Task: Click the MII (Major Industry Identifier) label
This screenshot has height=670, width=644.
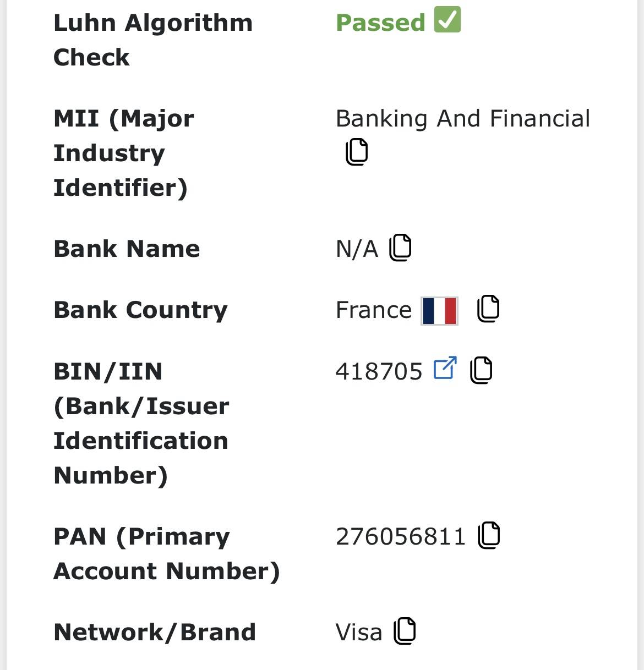Action: [x=123, y=153]
